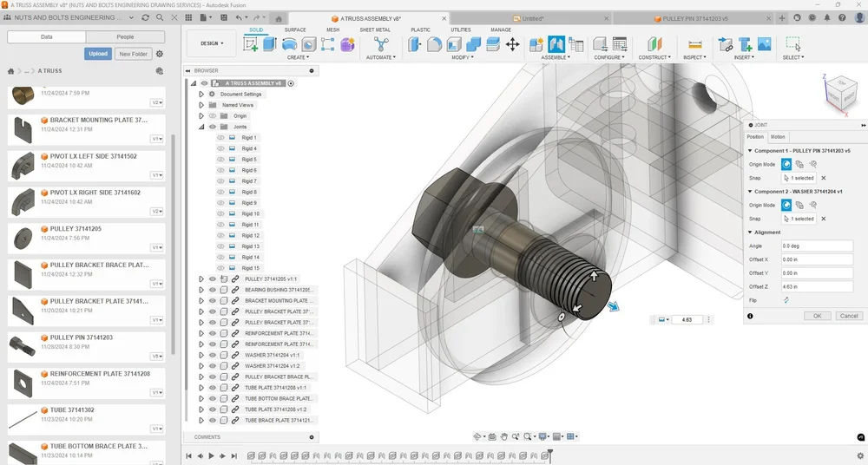Switch to the SHEET METAL tab

coord(375,29)
